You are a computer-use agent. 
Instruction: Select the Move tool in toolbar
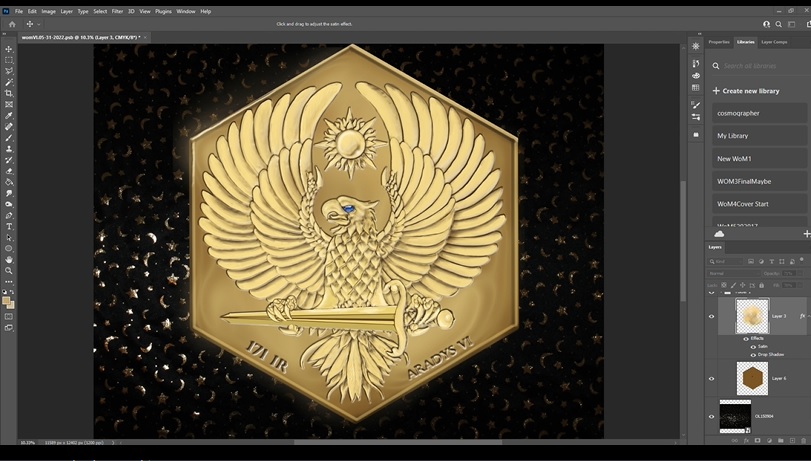9,49
